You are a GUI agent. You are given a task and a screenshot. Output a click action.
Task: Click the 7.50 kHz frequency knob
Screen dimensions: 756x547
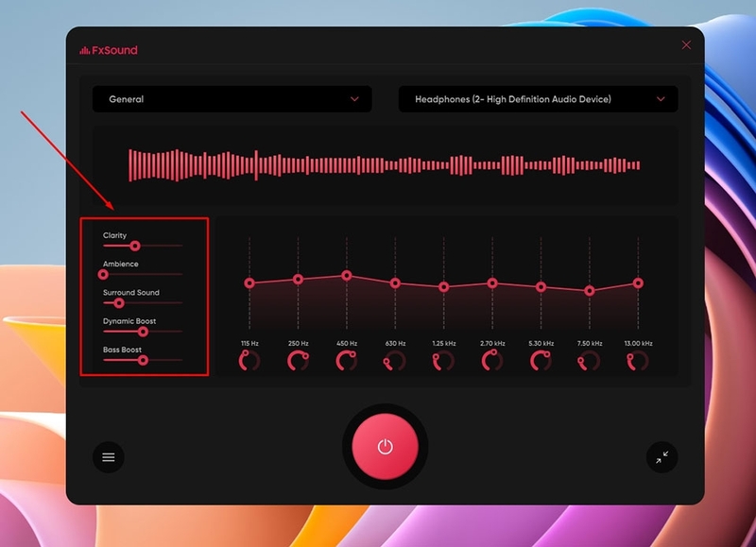pyautogui.click(x=589, y=361)
